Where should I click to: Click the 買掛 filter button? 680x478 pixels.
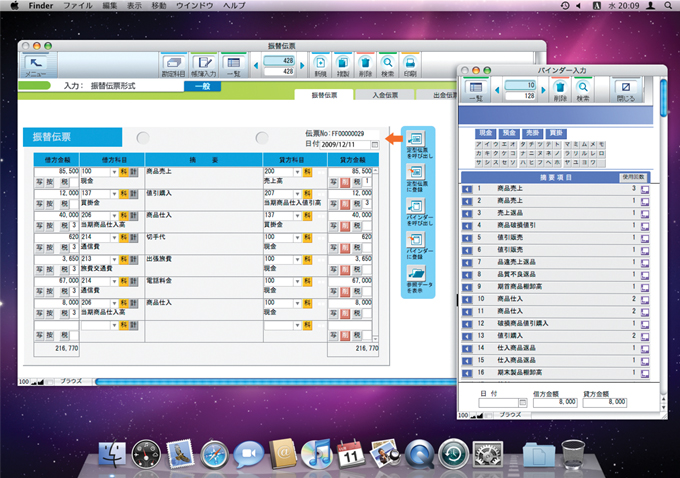[556, 133]
